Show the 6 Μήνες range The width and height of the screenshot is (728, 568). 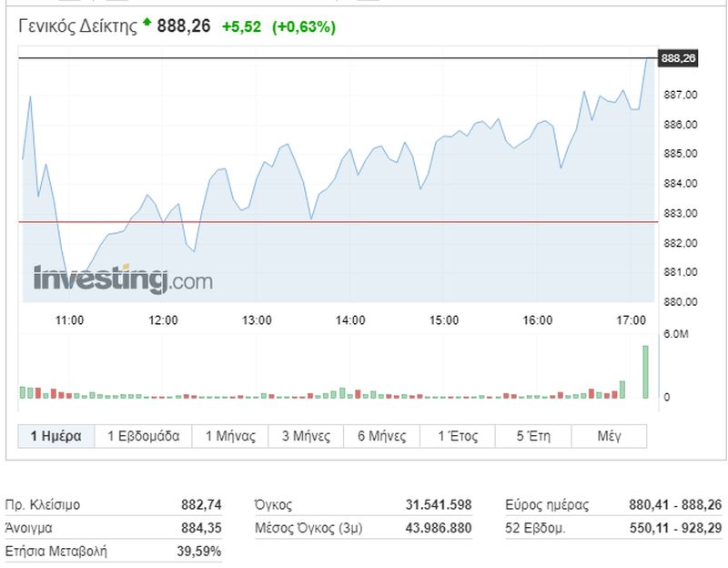(x=381, y=436)
